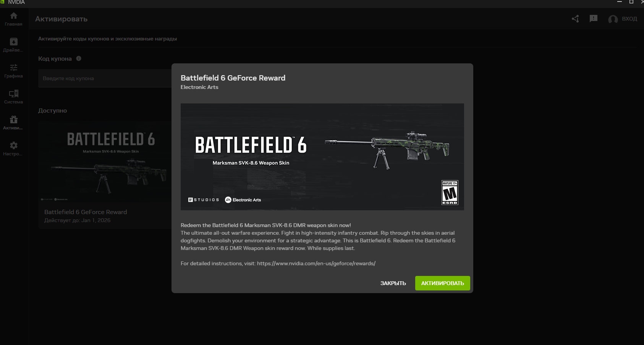The image size is (644, 345).
Task: Minimize the NVIDIA app window
Action: pyautogui.click(x=620, y=2)
